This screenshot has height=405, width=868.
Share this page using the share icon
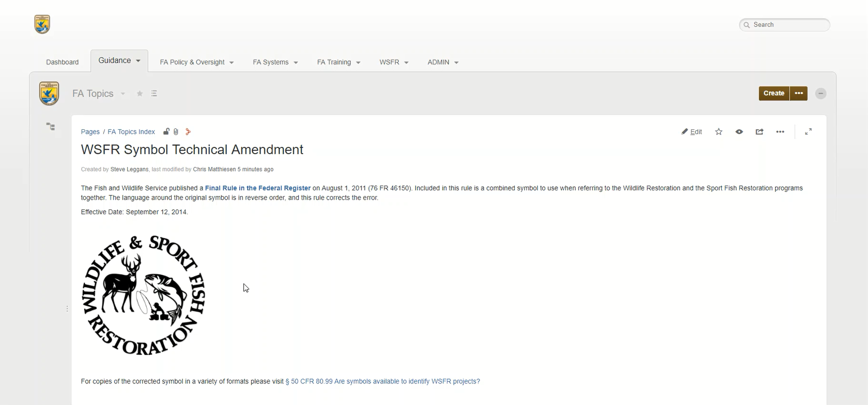coord(760,132)
